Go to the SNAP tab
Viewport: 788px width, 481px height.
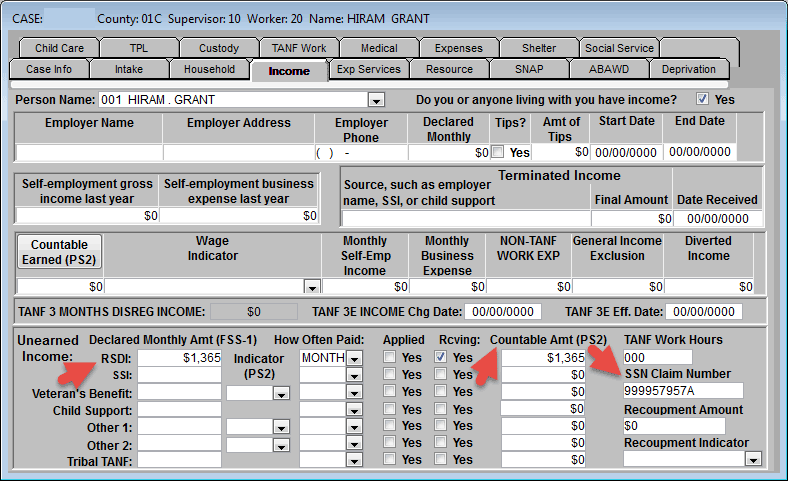(x=529, y=69)
